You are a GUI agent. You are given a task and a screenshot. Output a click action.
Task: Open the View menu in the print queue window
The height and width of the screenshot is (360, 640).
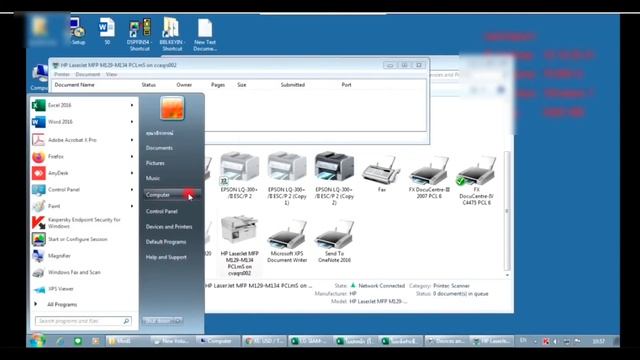111,75
